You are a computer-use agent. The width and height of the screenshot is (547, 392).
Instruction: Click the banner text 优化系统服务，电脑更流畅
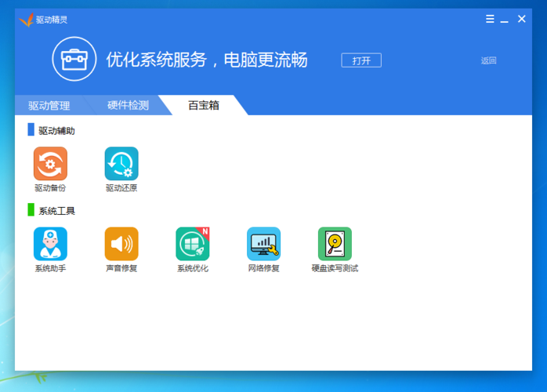coord(207,60)
